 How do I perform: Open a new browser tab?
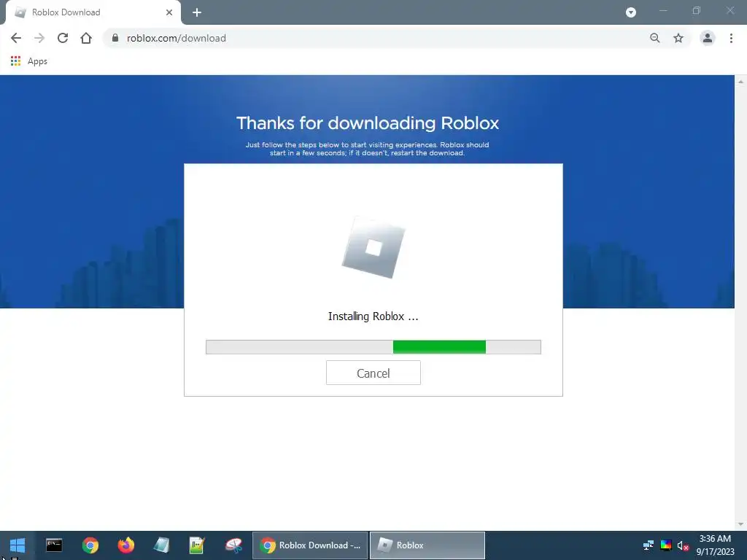click(x=197, y=12)
